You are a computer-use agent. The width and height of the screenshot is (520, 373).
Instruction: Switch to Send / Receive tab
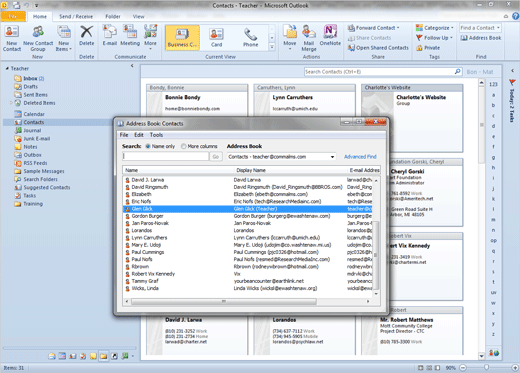pyautogui.click(x=76, y=16)
